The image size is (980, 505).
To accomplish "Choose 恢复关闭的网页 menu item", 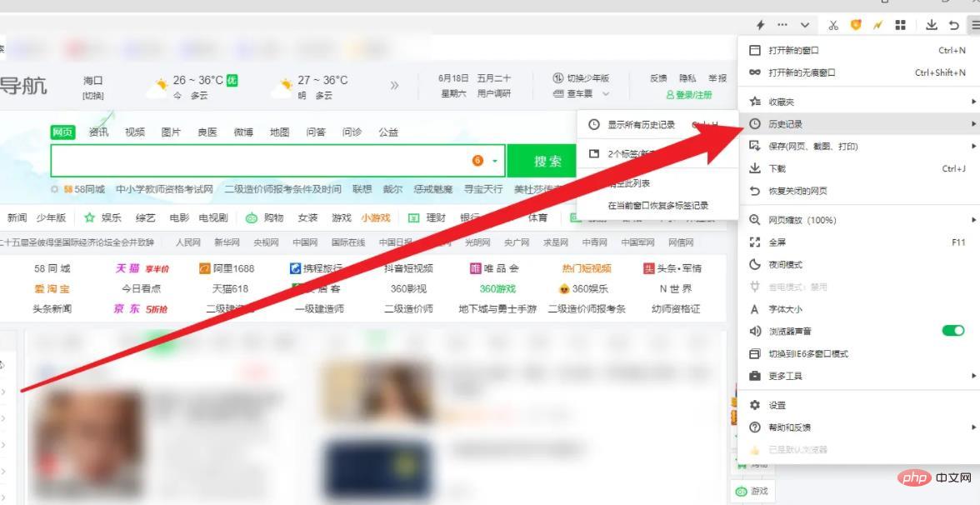I will click(x=858, y=192).
